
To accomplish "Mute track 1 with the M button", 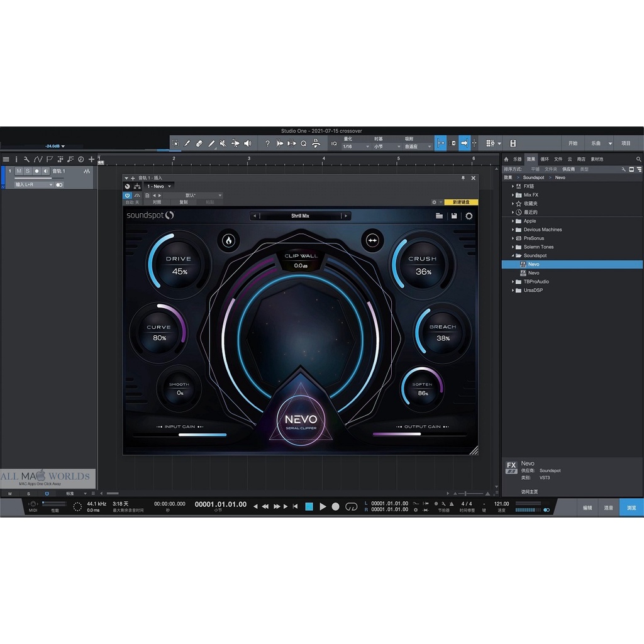I will click(x=19, y=171).
